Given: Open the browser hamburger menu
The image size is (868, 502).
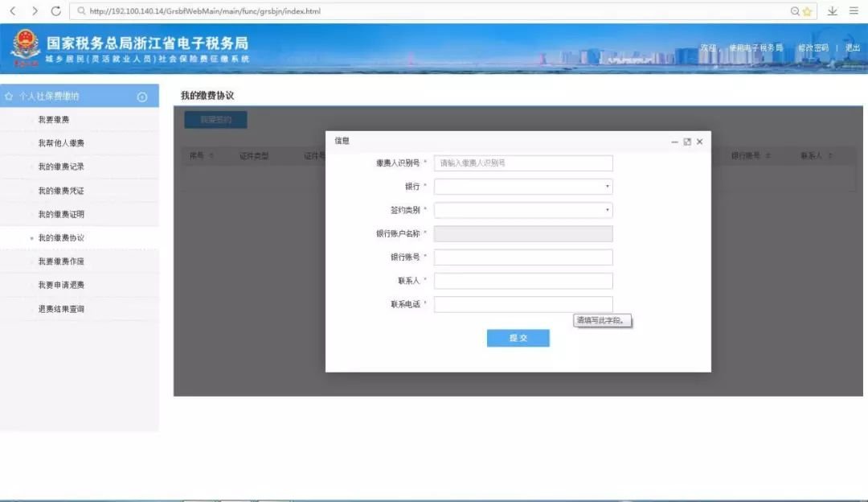Looking at the screenshot, I should coord(854,11).
